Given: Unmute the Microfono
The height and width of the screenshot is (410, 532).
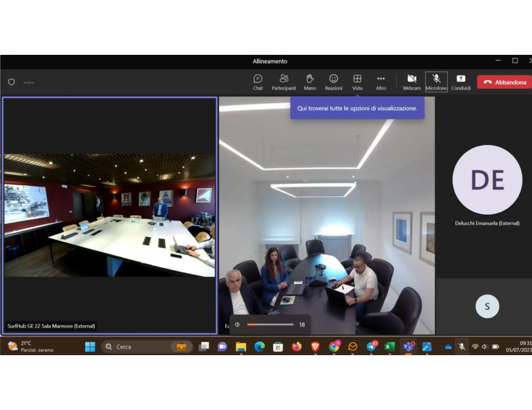Looking at the screenshot, I should pos(436,82).
